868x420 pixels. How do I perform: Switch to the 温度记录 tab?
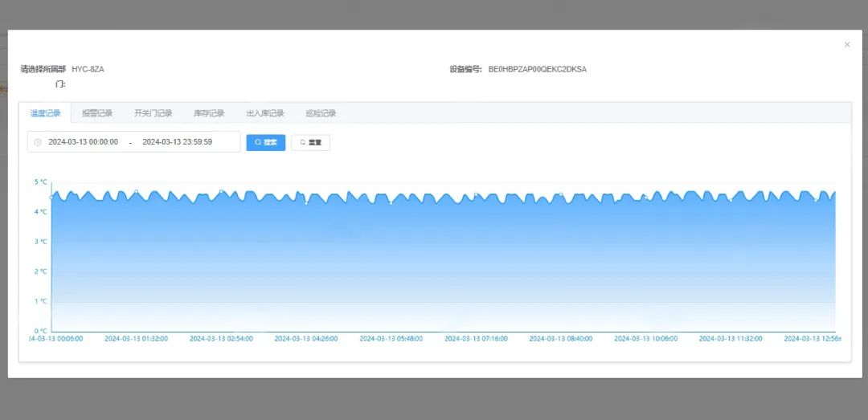45,113
